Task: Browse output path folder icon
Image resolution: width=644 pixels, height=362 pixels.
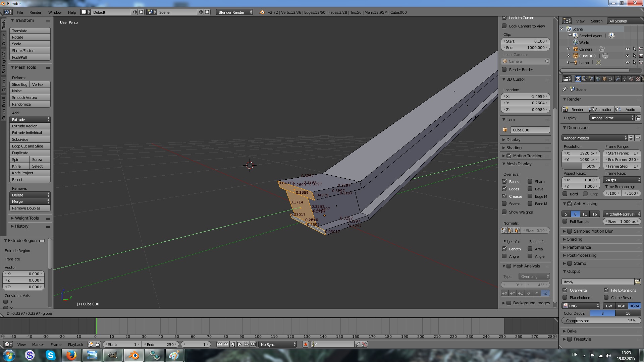Action: 638,282
